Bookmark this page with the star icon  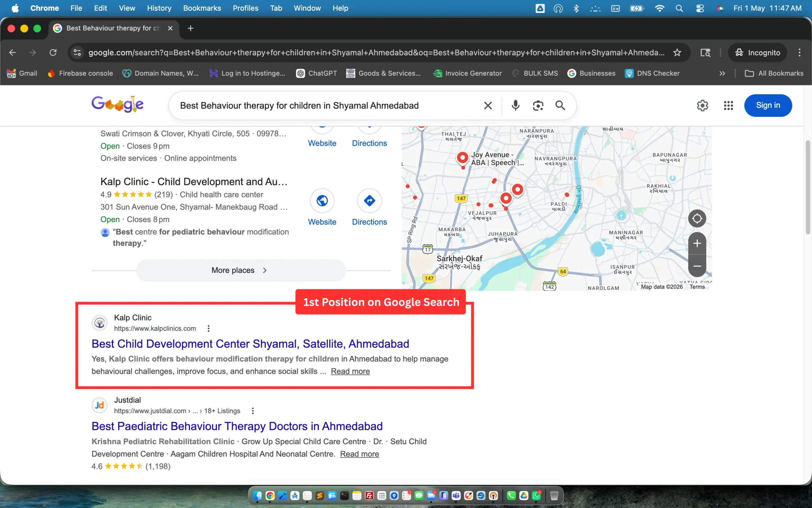coord(677,52)
